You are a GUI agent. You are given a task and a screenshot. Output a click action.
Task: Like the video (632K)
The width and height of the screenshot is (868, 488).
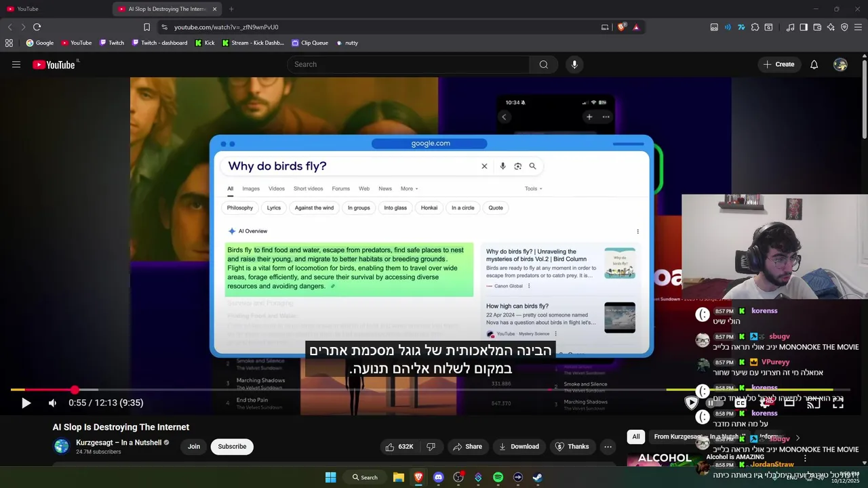coord(399,447)
